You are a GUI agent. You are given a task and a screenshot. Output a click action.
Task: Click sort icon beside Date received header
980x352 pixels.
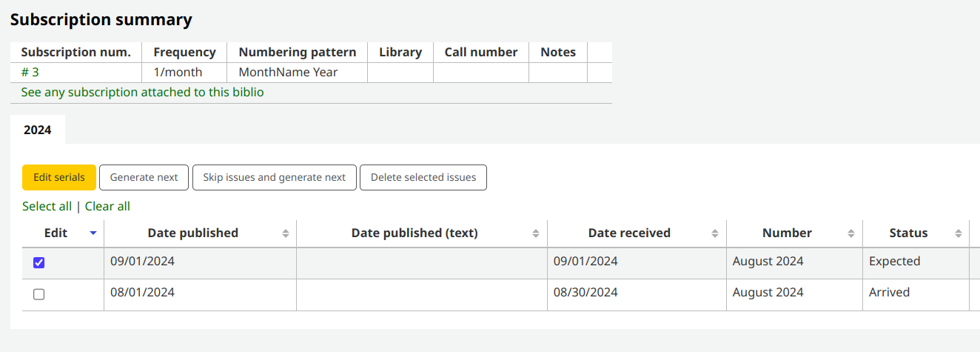click(715, 233)
